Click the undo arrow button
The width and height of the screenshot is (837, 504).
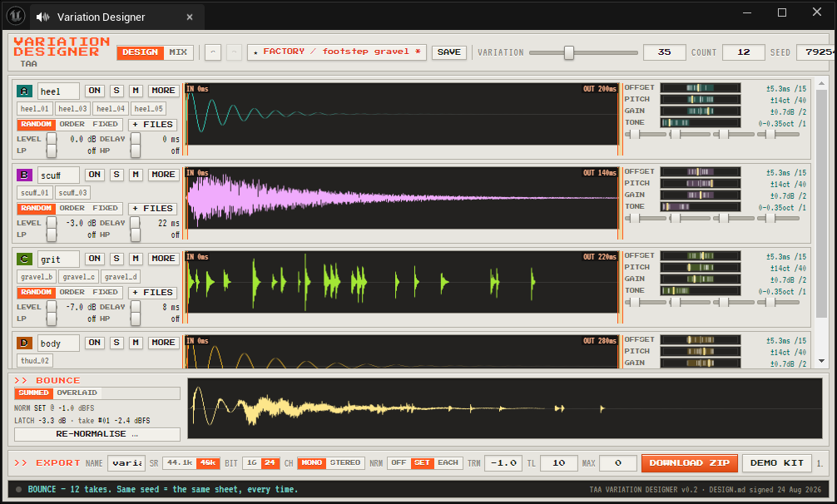pyautogui.click(x=212, y=52)
